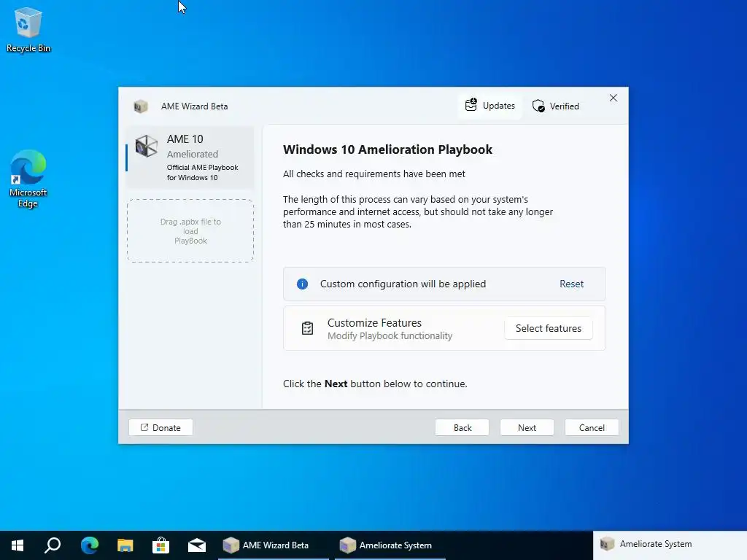Click the AME Wizard cube logo in title bar
The width and height of the screenshot is (747, 560).
click(141, 106)
